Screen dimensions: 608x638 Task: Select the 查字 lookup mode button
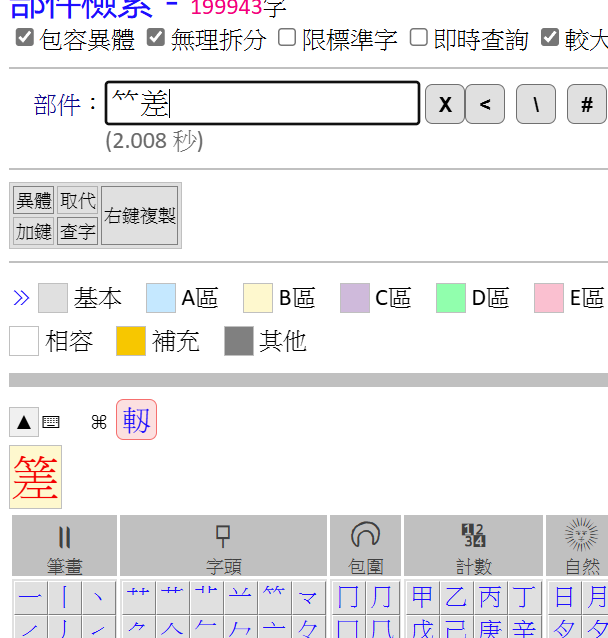[78, 231]
